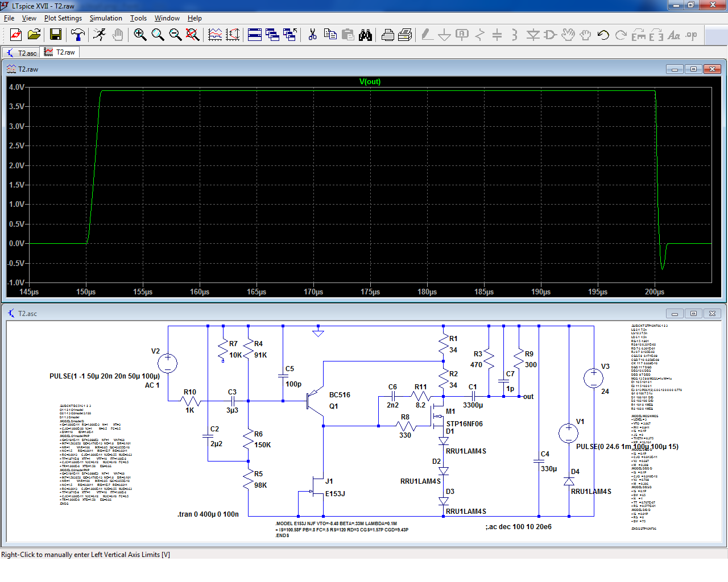Save the file with the floppy disk icon
This screenshot has width=728, height=582.
pos(55,35)
